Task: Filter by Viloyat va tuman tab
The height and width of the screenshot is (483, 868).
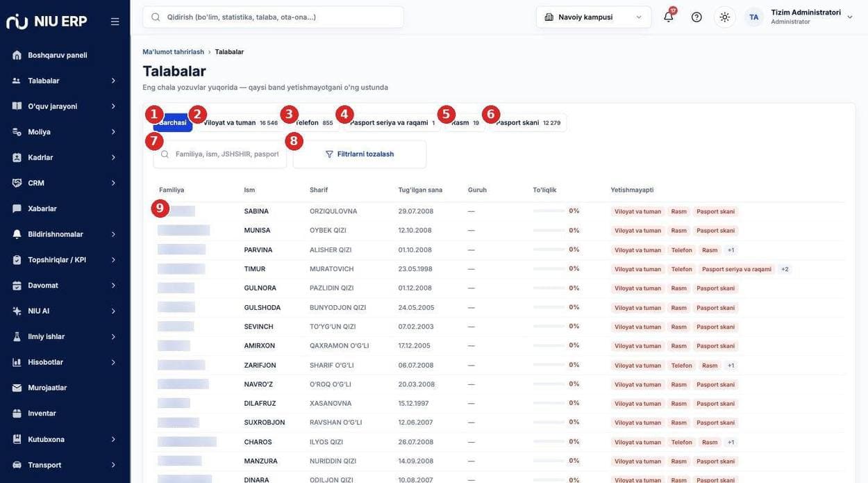Action: click(240, 123)
